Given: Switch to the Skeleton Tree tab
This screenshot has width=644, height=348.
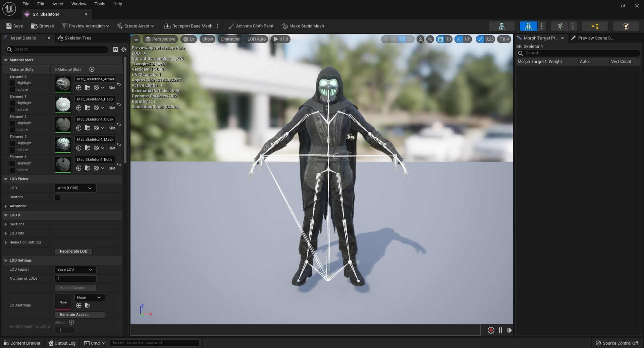Looking at the screenshot, I should point(75,38).
